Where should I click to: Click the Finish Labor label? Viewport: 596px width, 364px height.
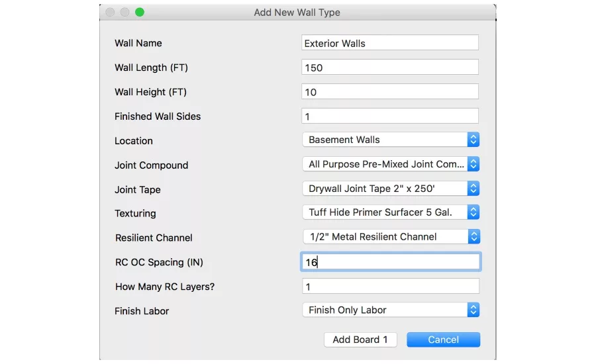point(142,311)
